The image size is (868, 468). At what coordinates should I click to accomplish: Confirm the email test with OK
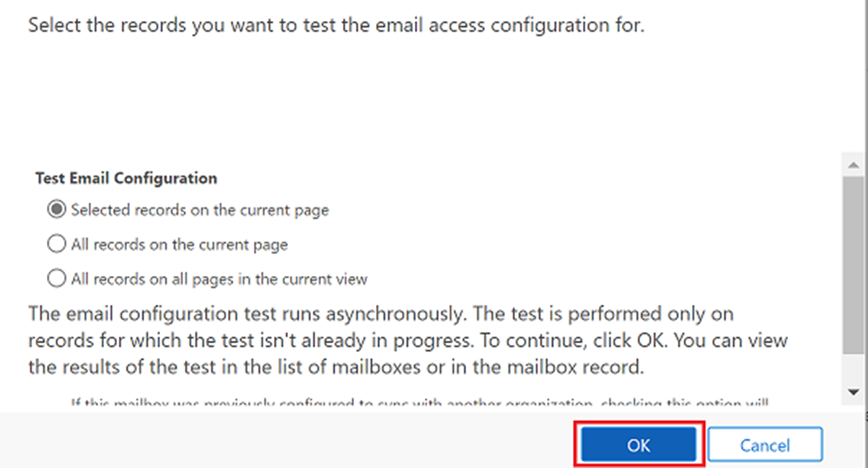coord(639,445)
